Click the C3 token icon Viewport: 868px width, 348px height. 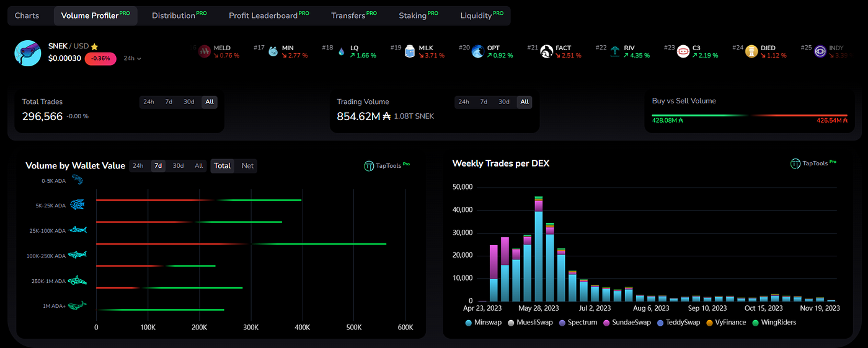(x=683, y=52)
